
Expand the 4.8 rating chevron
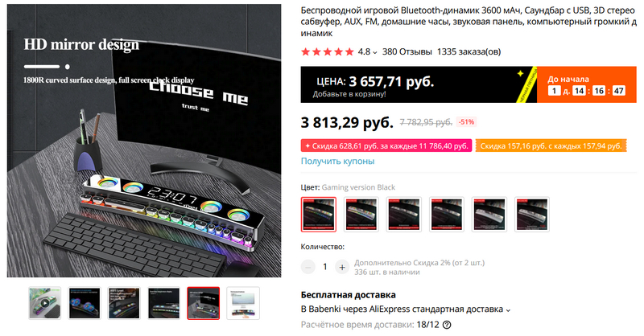(x=374, y=52)
